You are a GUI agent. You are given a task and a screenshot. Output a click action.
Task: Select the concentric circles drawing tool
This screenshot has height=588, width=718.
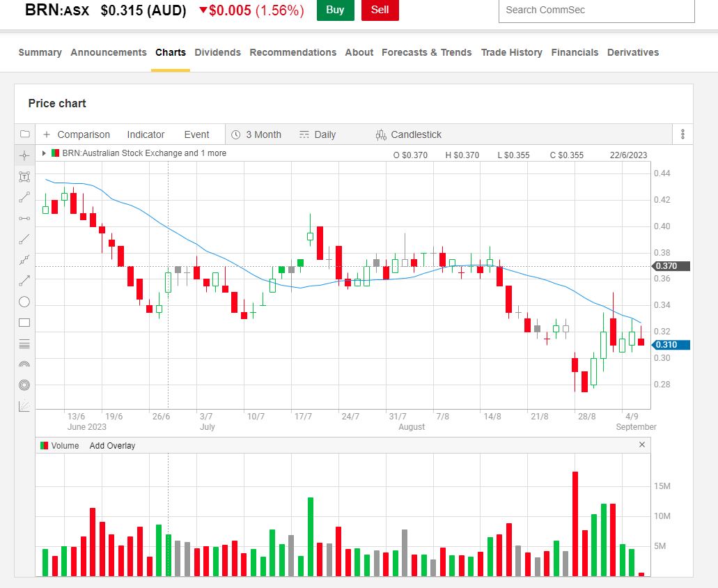24,385
